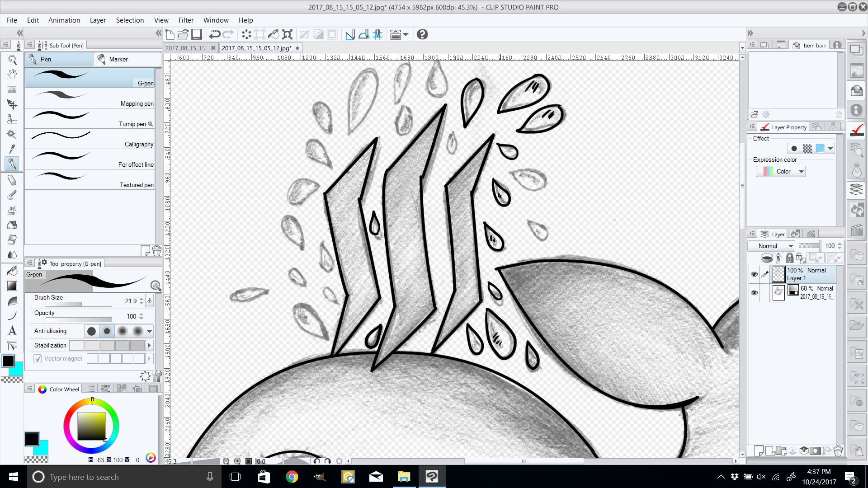
Task: Click the Windows search box
Action: coord(124,477)
